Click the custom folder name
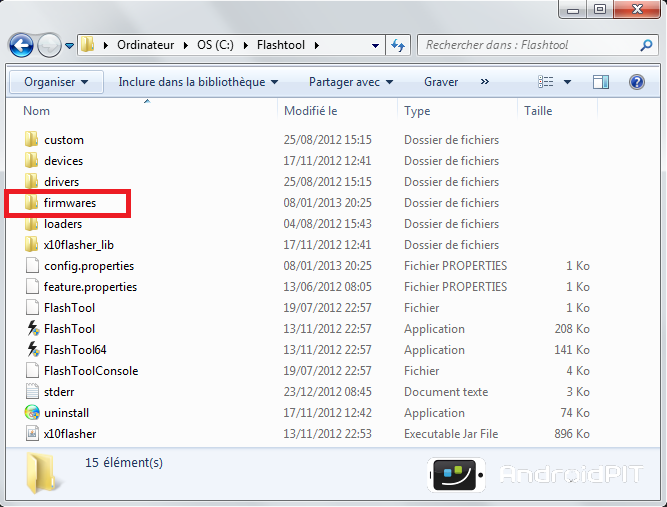The image size is (667, 507). click(64, 140)
